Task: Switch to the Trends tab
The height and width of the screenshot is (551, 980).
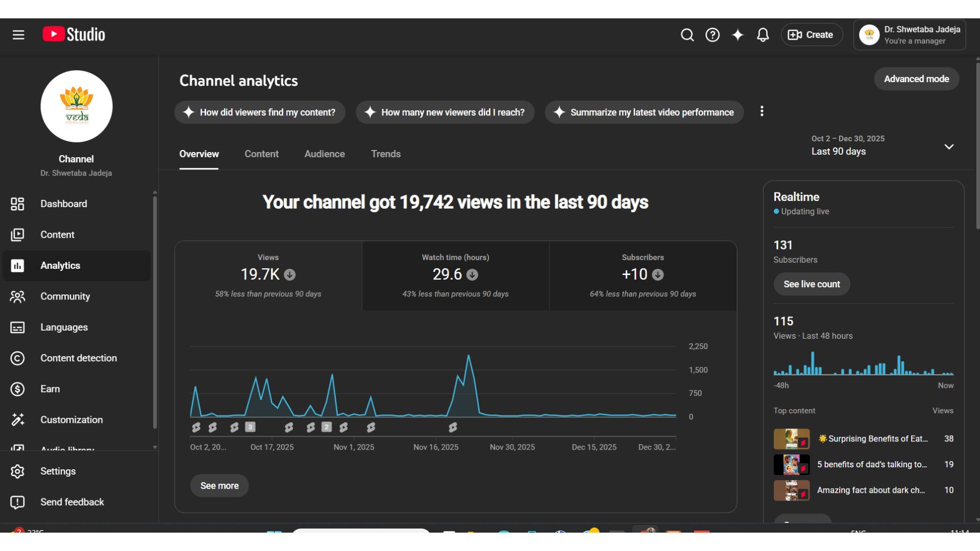Action: tap(385, 154)
